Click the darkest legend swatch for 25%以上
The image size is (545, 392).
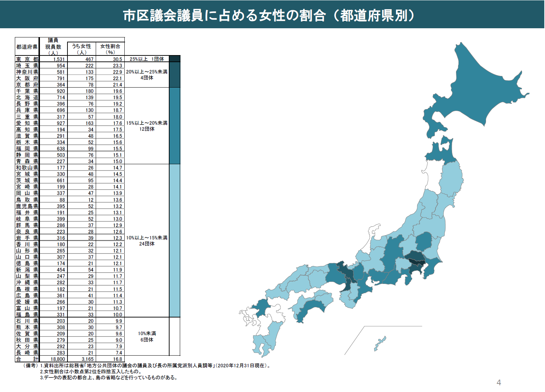[175, 59]
